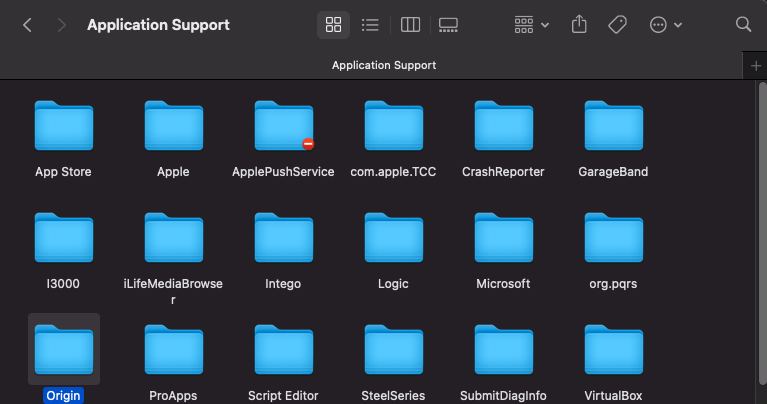This screenshot has width=767, height=404.
Task: Open the Group By dropdown
Action: [x=531, y=25]
